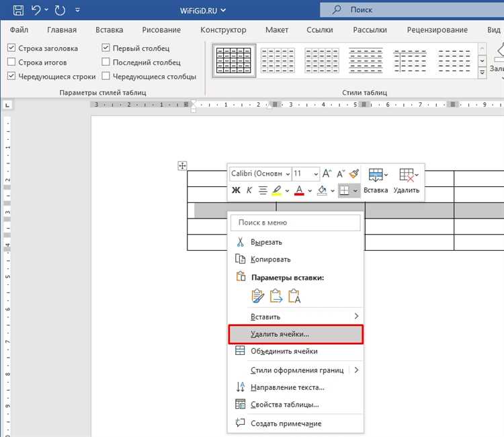504x437 pixels.
Task: Toggle bold Ж formatting
Action: tap(236, 190)
